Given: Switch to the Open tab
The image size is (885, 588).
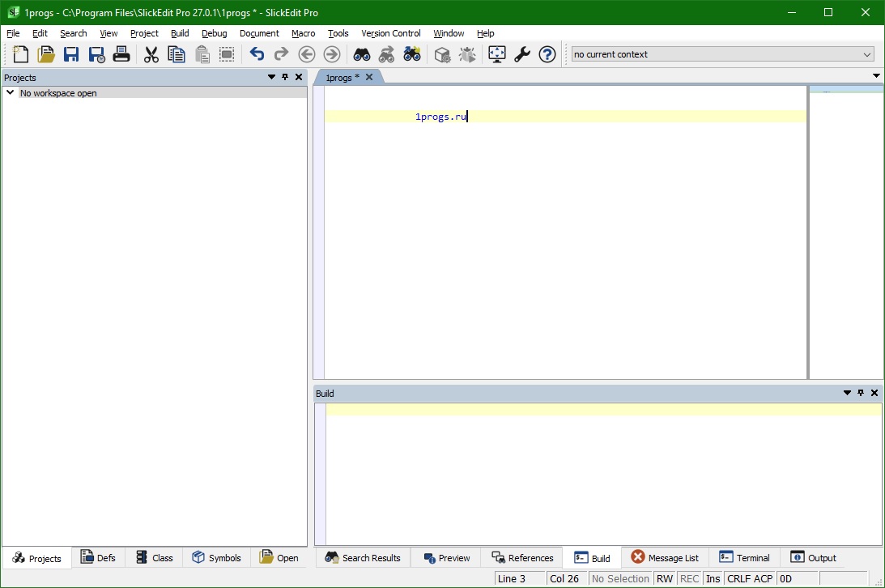Looking at the screenshot, I should [x=279, y=557].
